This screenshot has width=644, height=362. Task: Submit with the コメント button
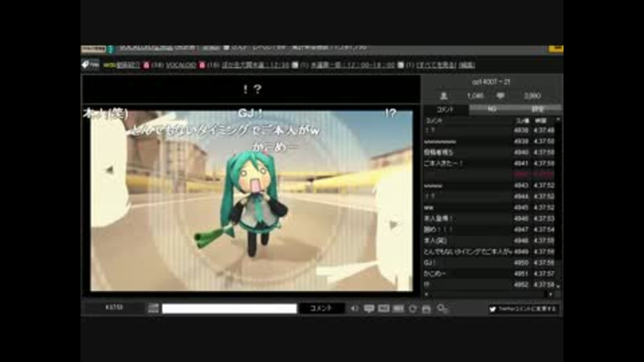(x=321, y=308)
